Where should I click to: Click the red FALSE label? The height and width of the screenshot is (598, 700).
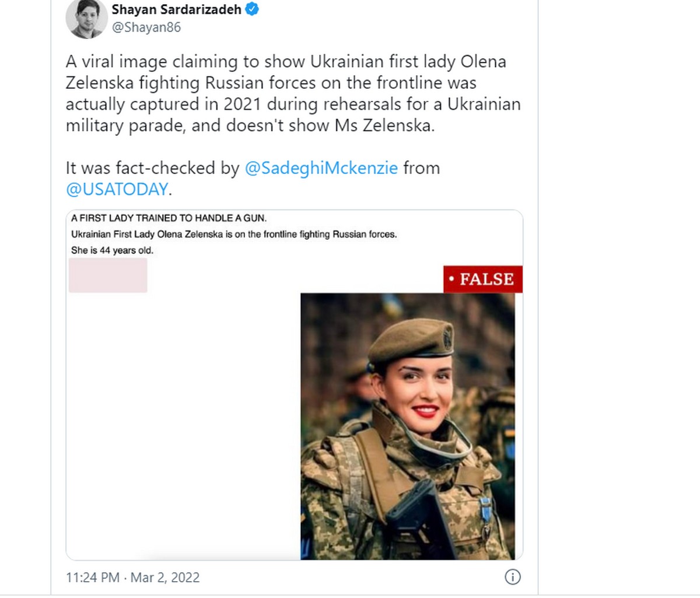(x=482, y=279)
